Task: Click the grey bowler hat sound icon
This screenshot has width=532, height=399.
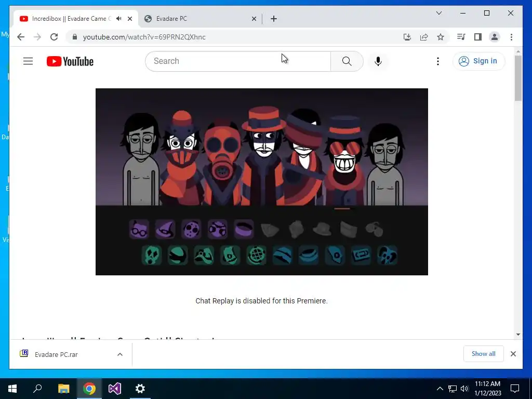Action: click(322, 229)
